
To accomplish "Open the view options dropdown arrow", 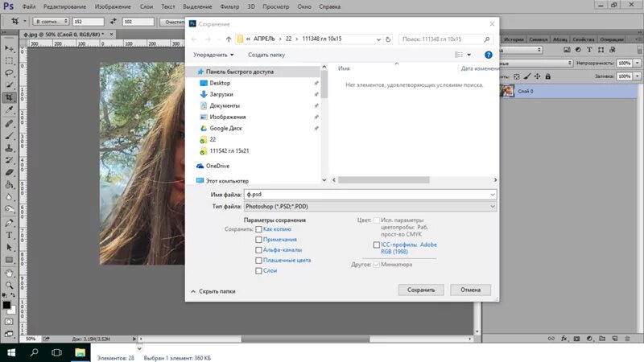I will 469,55.
